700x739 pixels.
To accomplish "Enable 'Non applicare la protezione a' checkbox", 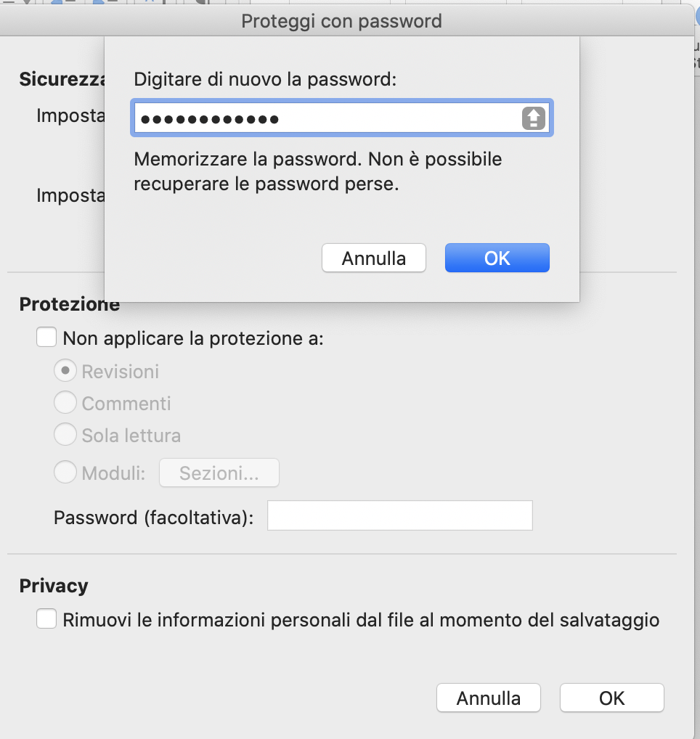I will 46,338.
